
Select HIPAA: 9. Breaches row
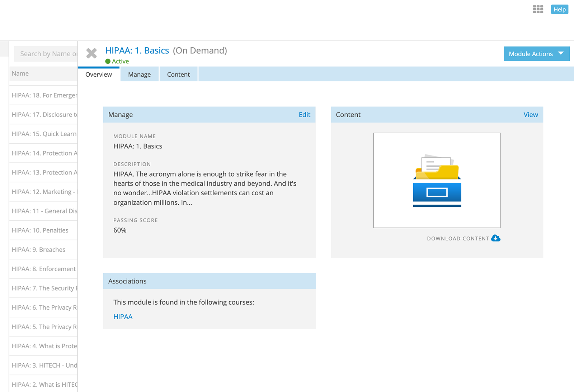coord(43,250)
